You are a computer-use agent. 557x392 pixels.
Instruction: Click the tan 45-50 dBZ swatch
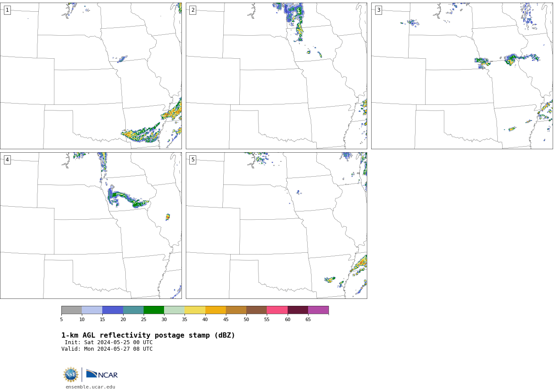[236, 310]
